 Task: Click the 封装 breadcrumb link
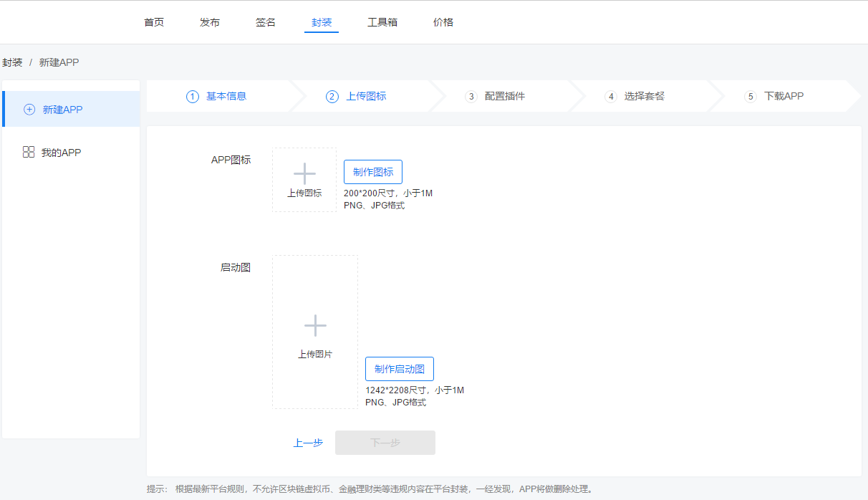point(12,62)
